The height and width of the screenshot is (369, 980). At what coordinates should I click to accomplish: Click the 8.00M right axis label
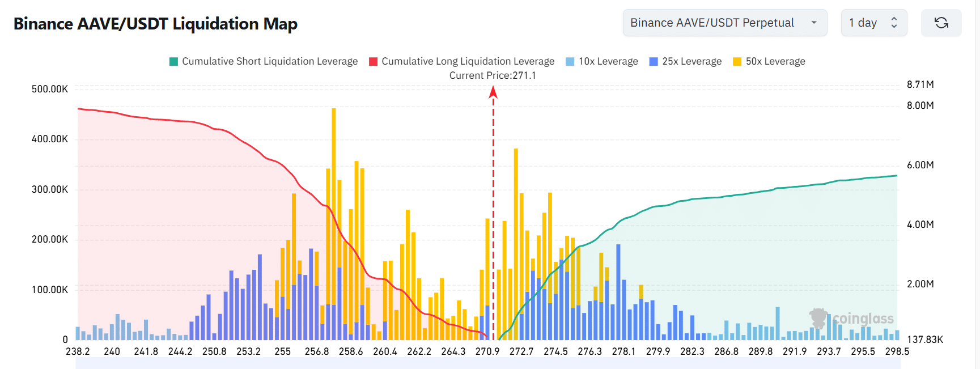tap(920, 105)
